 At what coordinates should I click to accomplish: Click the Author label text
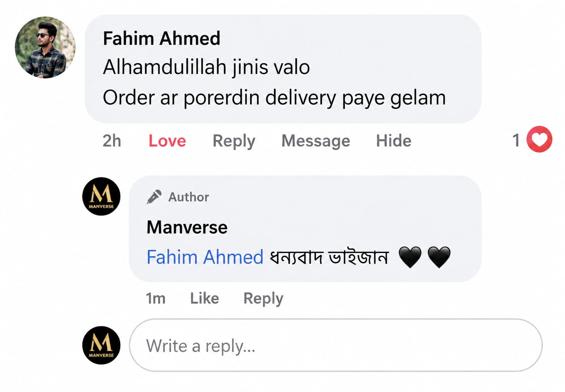[188, 197]
